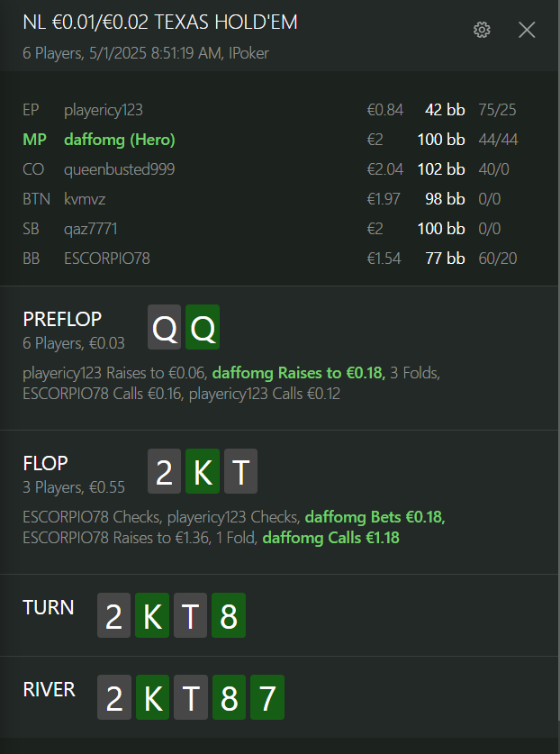Select the 8 card in the TURN row

228,617
